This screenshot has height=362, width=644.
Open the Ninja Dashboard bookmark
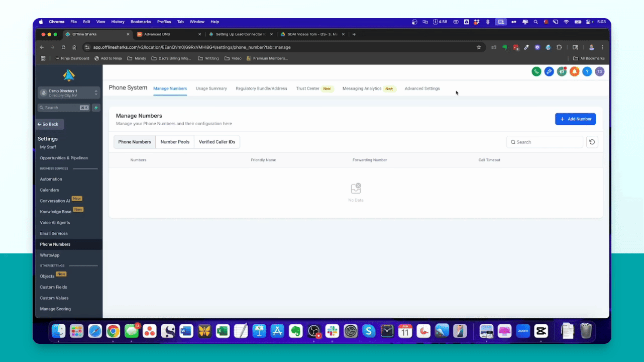click(x=72, y=58)
